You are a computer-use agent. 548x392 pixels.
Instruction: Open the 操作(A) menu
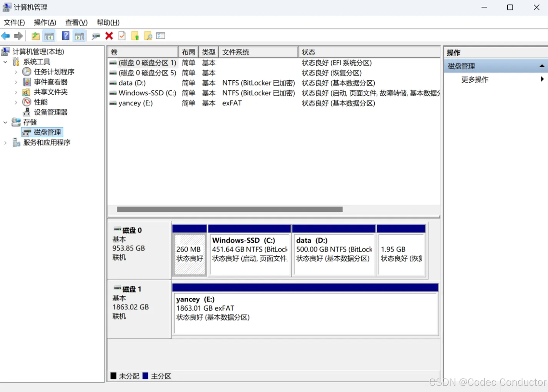click(45, 23)
